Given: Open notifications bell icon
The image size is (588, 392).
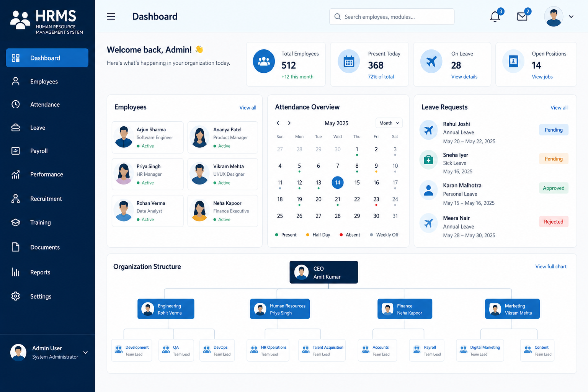Looking at the screenshot, I should tap(495, 16).
